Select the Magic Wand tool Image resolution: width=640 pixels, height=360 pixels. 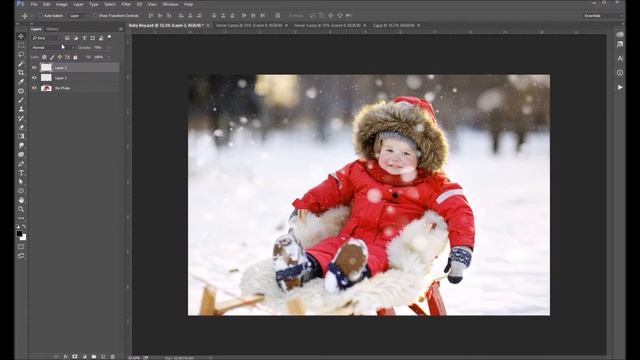(21, 64)
